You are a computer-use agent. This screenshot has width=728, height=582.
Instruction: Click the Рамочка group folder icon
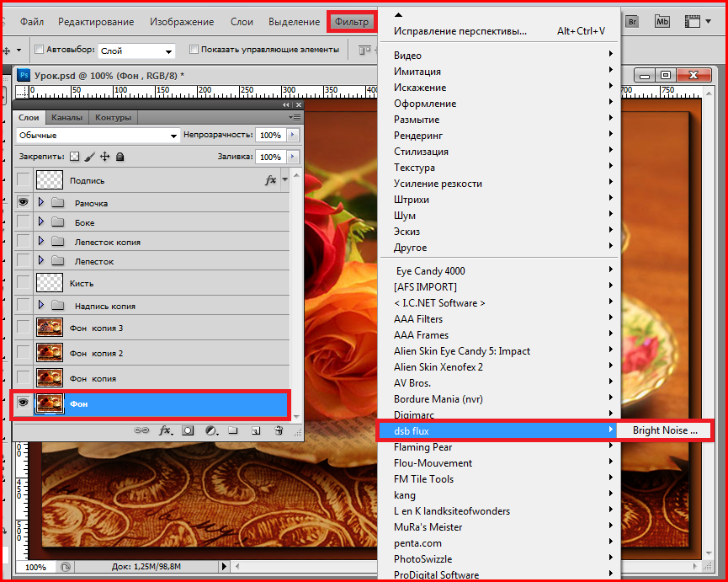(57, 202)
